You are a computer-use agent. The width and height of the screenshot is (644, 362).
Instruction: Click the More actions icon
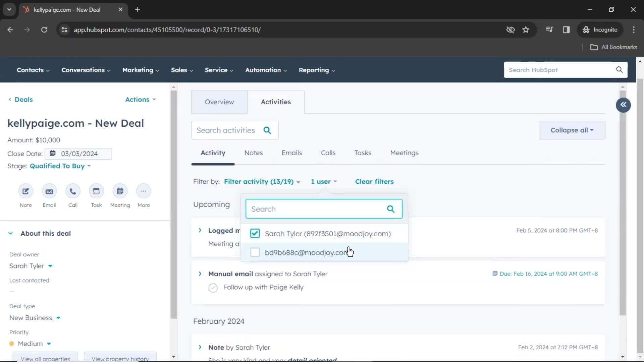[x=144, y=191]
